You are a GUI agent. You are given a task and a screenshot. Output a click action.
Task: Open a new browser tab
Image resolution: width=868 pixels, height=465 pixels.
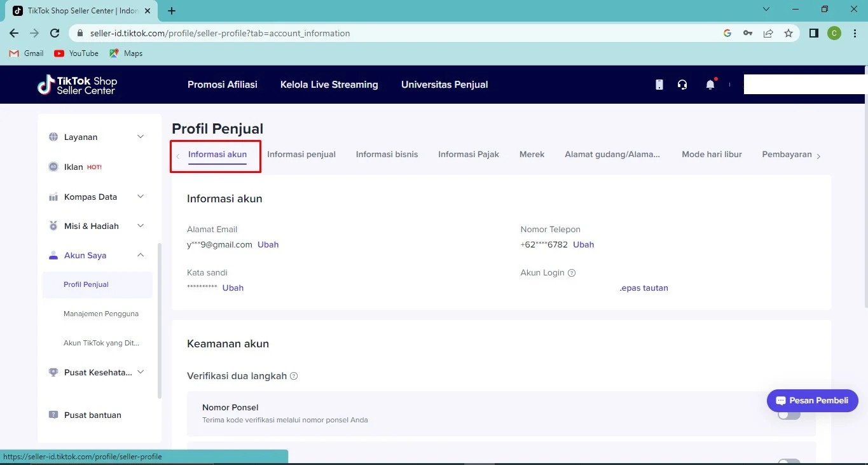[x=172, y=11]
